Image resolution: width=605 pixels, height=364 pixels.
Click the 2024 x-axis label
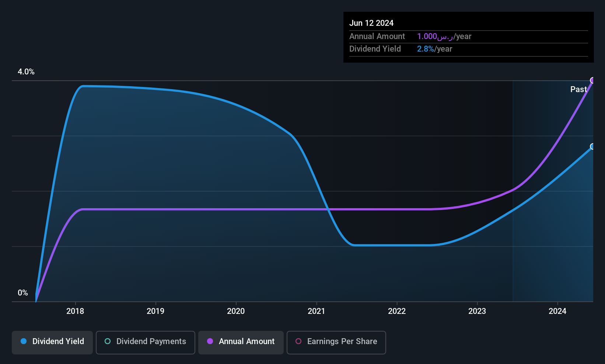(x=557, y=311)
